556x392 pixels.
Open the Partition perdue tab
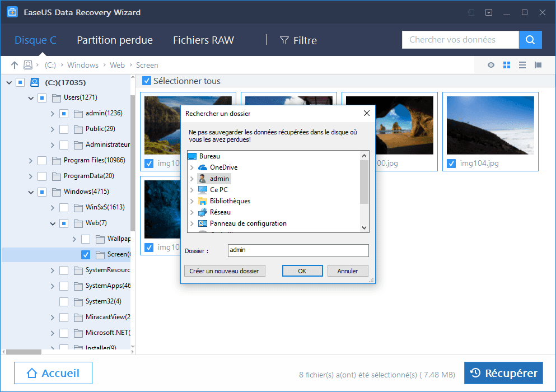(x=115, y=40)
